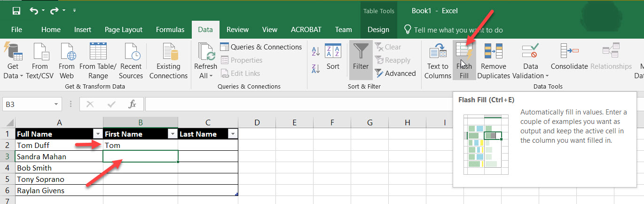This screenshot has width=644, height=204.
Task: Toggle the Filter button
Action: [x=361, y=57]
